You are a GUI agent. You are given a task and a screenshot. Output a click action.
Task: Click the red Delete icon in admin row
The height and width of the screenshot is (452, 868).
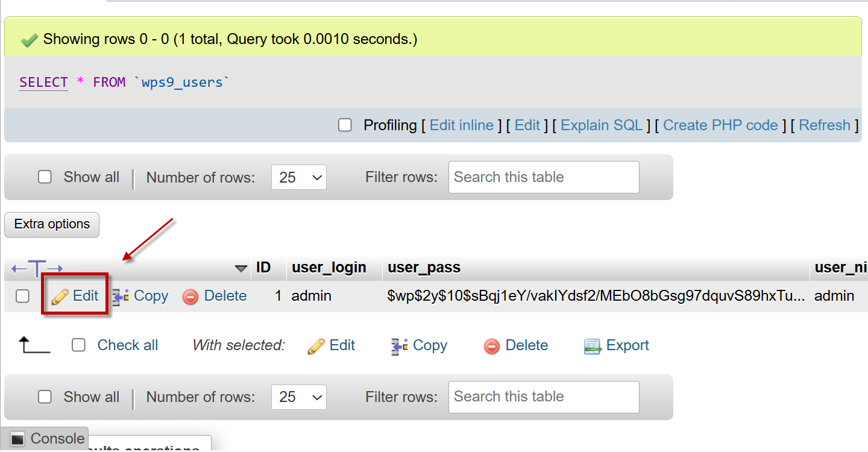pyautogui.click(x=190, y=297)
